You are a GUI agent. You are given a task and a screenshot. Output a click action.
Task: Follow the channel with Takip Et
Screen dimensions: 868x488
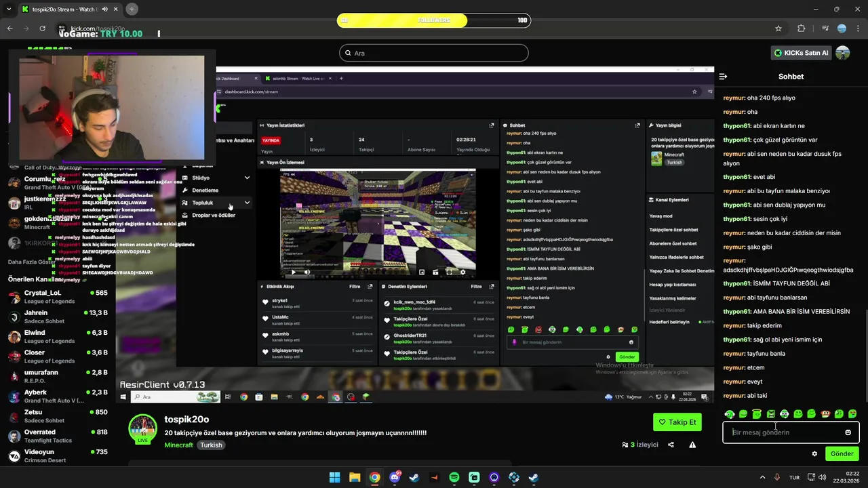click(x=677, y=422)
